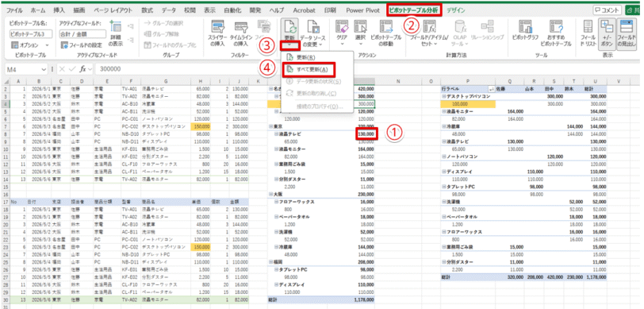Click the fx insert function icon

point(82,69)
